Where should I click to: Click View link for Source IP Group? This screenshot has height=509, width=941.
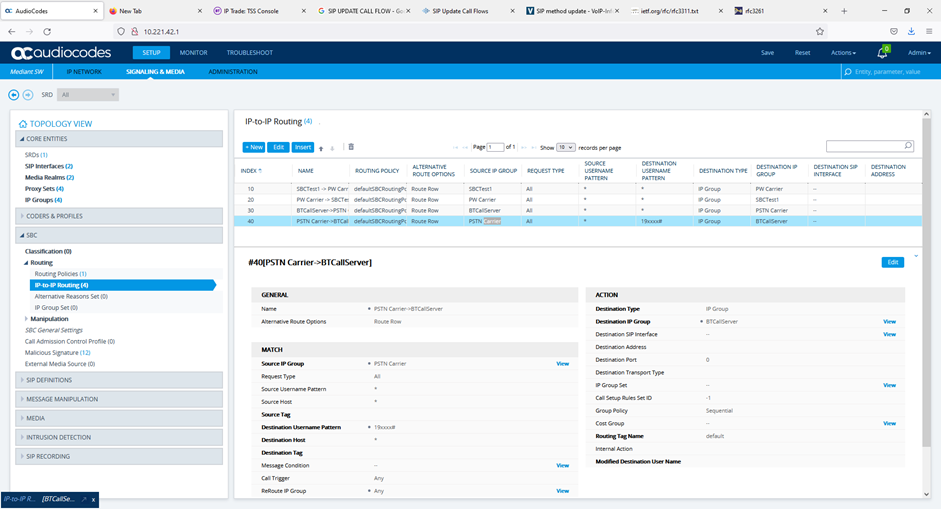562,364
